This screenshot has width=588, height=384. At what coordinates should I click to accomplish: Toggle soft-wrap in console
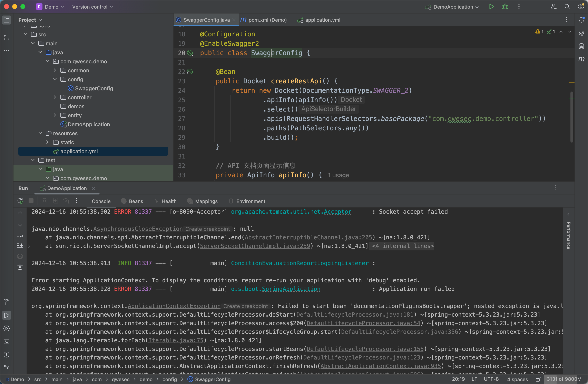[x=20, y=235]
